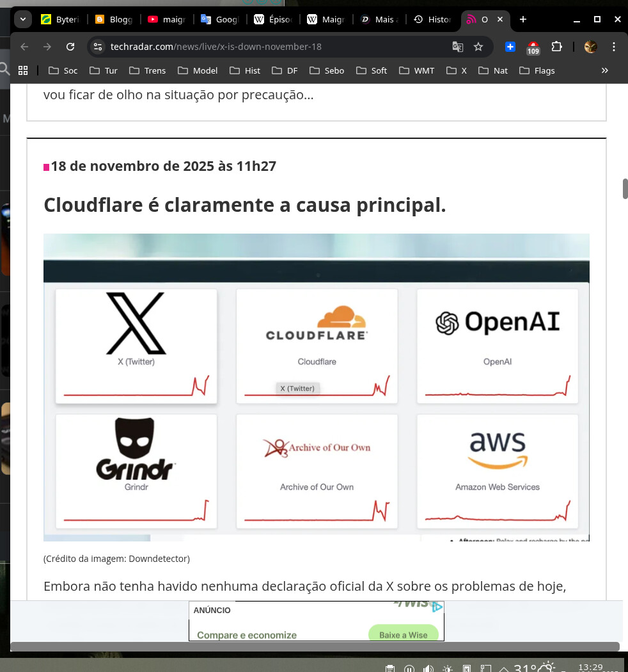Open the volume speaker tray icon
Viewport: 628px width, 672px height.
pos(428,669)
